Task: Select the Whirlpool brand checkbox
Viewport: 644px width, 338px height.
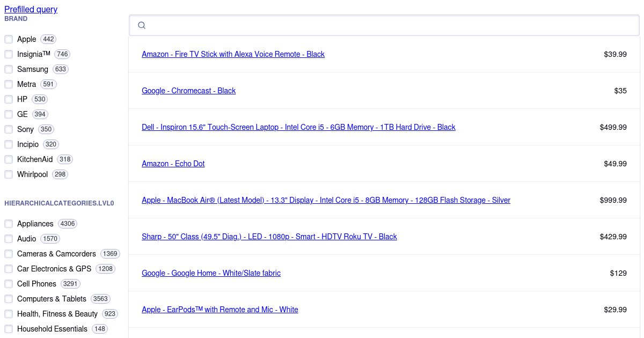Action: pos(9,174)
